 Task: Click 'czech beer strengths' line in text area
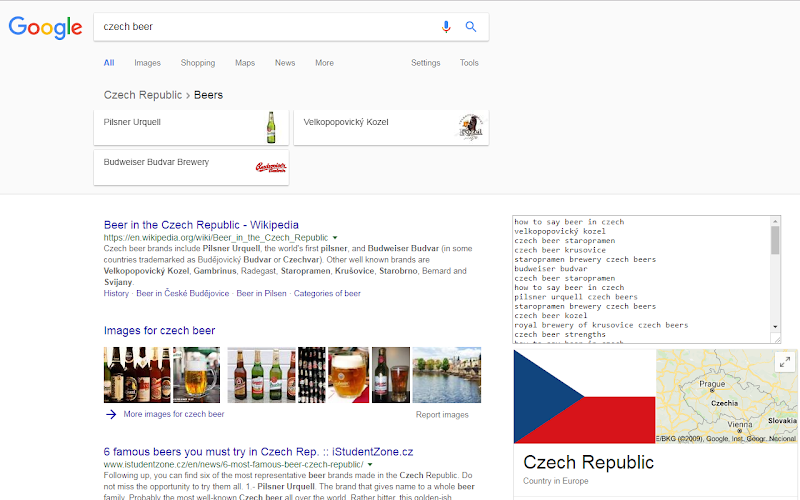(x=560, y=335)
